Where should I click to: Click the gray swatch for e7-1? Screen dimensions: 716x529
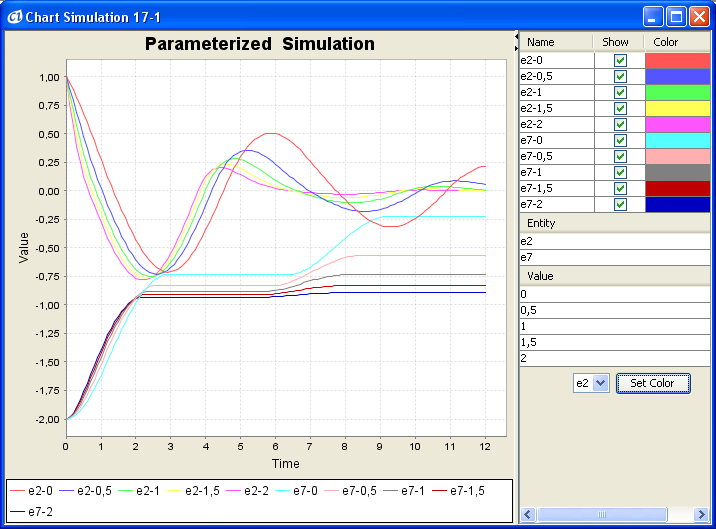click(678, 172)
